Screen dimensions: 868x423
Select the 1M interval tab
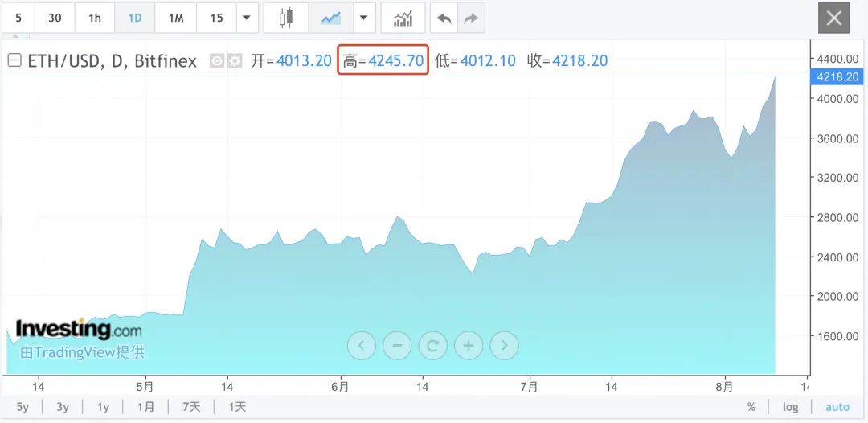(x=176, y=18)
